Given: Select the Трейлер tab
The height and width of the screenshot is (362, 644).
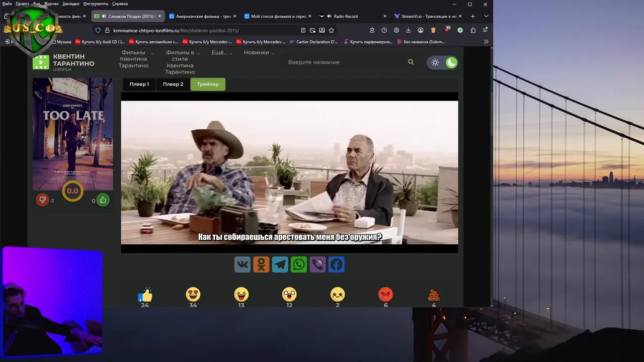Looking at the screenshot, I should [208, 84].
